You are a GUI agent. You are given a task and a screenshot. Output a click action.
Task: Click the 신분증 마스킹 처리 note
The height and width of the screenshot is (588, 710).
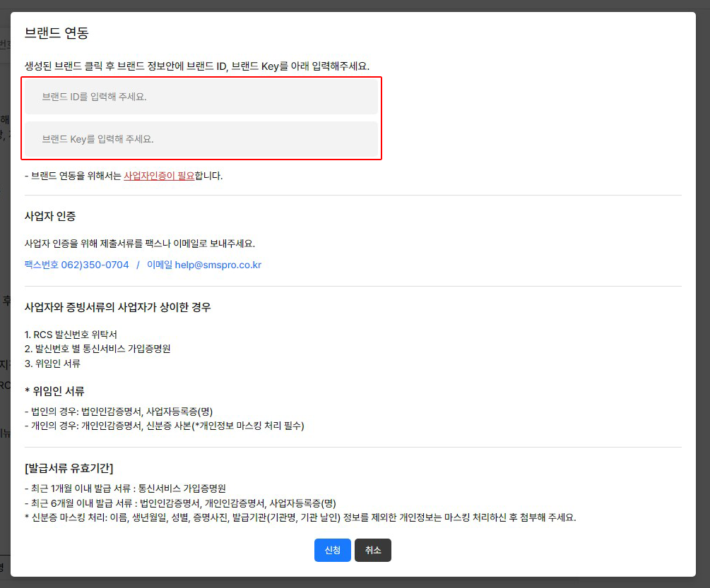(x=300, y=517)
